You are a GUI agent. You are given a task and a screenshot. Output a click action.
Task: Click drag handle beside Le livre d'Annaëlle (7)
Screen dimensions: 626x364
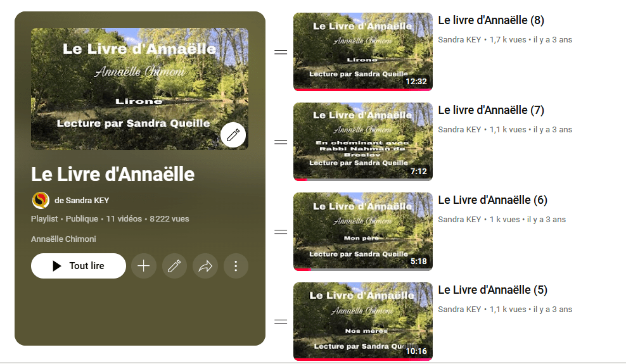281,142
